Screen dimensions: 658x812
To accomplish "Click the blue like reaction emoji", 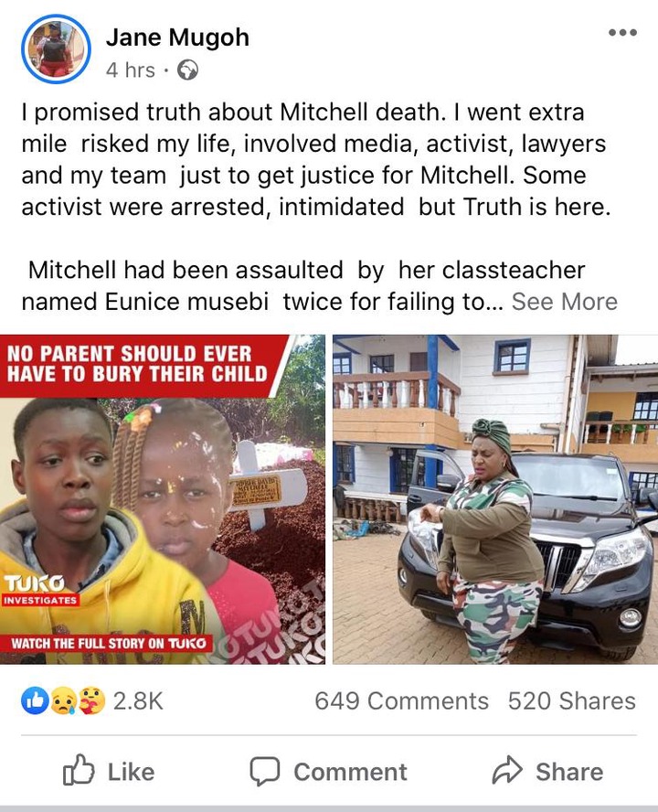I will (x=34, y=701).
